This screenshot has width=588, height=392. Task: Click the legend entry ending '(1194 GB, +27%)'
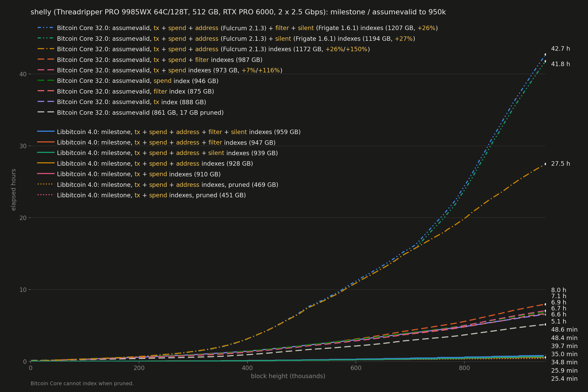pyautogui.click(x=226, y=39)
